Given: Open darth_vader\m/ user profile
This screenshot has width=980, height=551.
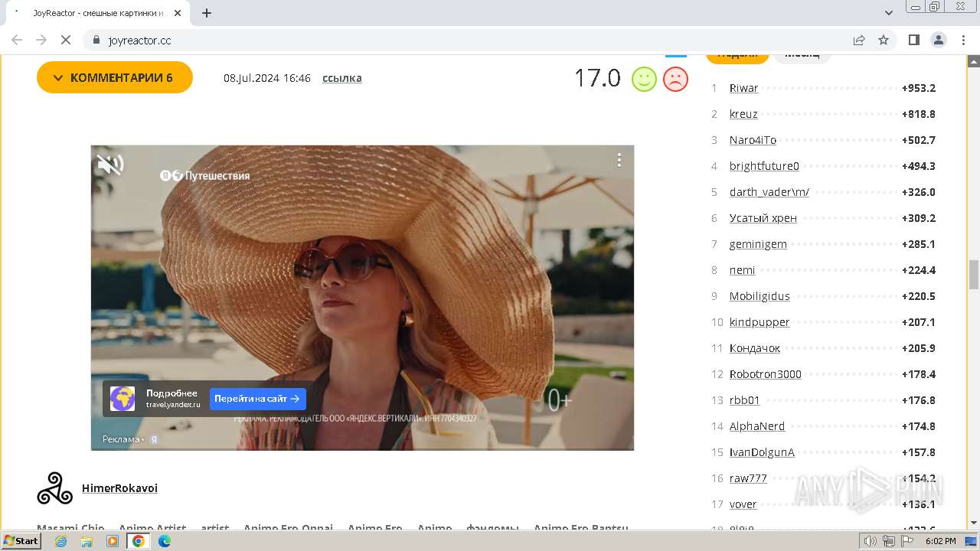Looking at the screenshot, I should (769, 192).
